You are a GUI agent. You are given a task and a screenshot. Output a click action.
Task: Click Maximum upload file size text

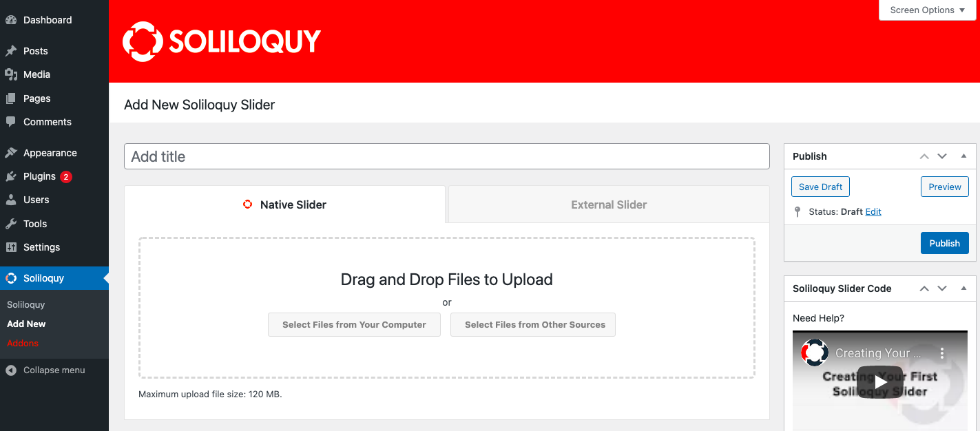click(210, 395)
